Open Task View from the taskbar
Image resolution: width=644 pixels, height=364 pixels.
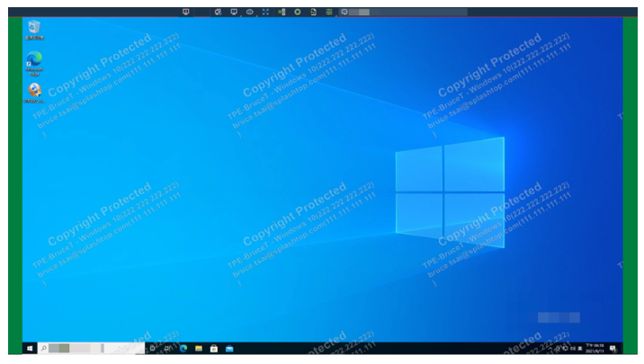(167, 349)
